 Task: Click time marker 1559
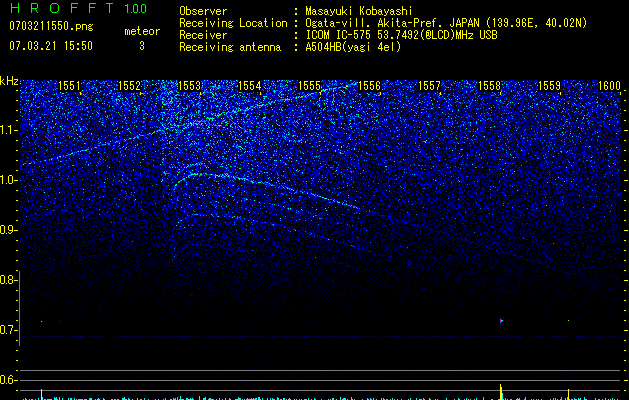550,86
